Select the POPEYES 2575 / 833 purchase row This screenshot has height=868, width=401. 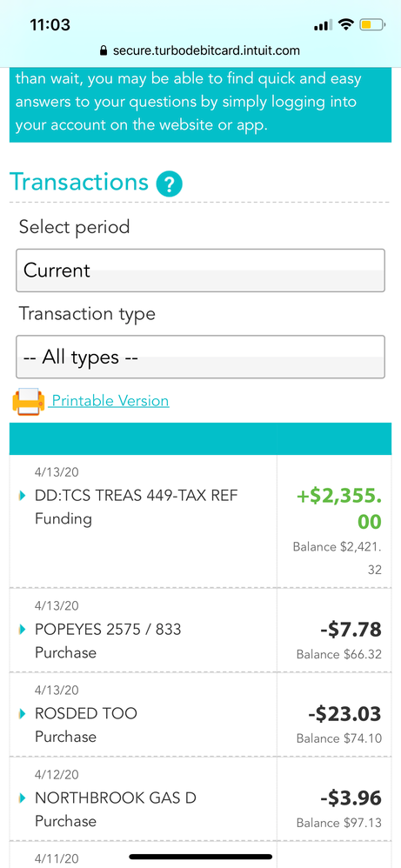point(200,630)
